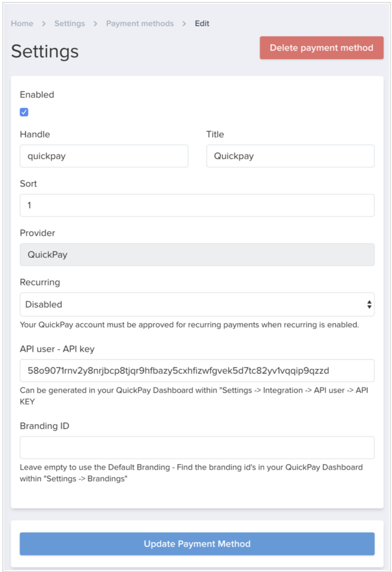This screenshot has height=572, width=392.
Task: Click the Settings page heading
Action: 45,52
